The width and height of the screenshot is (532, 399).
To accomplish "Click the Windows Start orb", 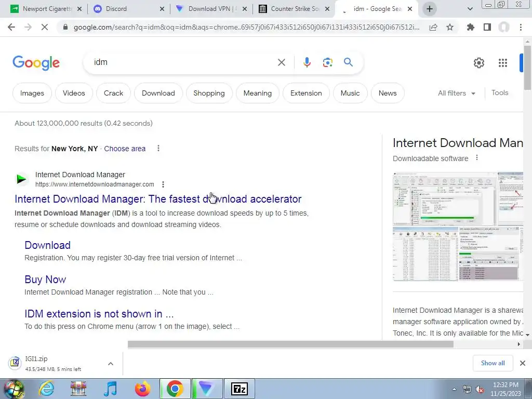I will (14, 389).
